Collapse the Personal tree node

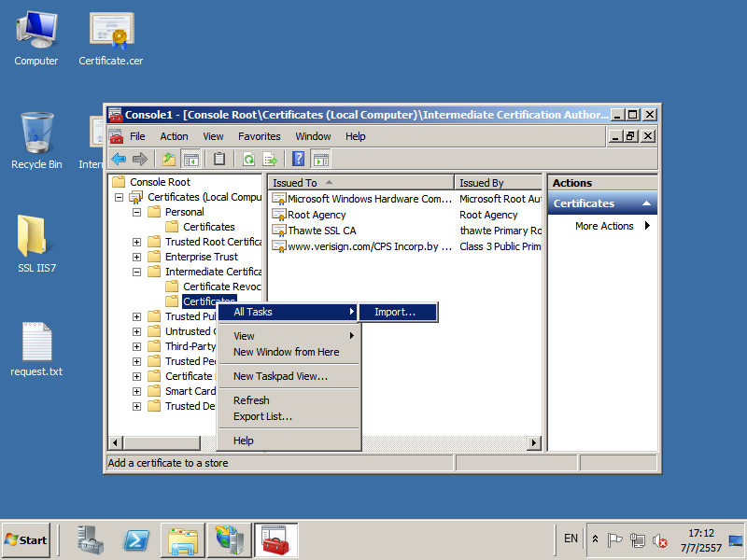coord(137,212)
